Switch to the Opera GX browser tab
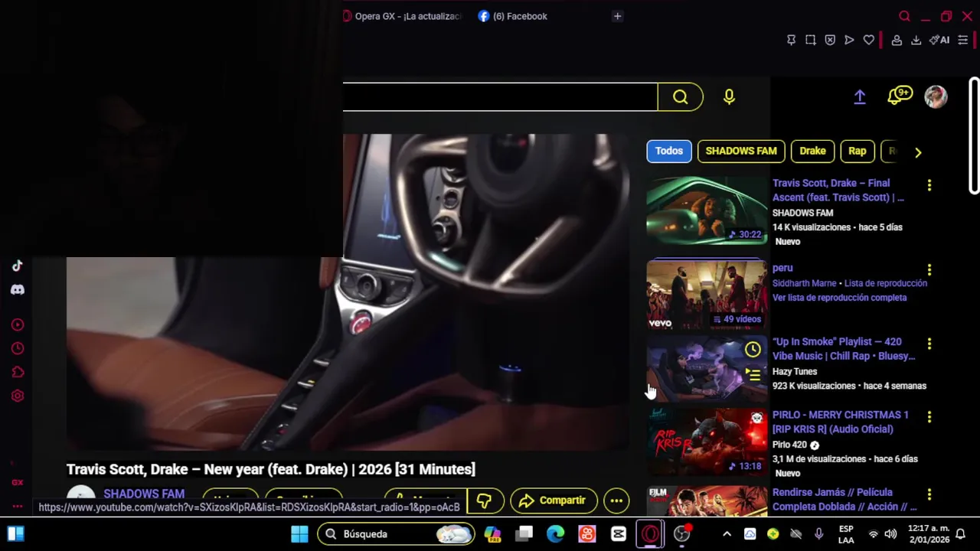This screenshot has height=551, width=980. tap(402, 16)
